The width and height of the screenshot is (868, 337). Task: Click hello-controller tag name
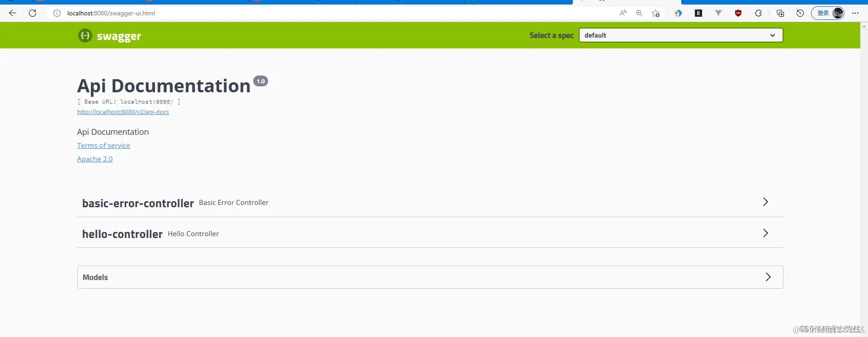122,234
